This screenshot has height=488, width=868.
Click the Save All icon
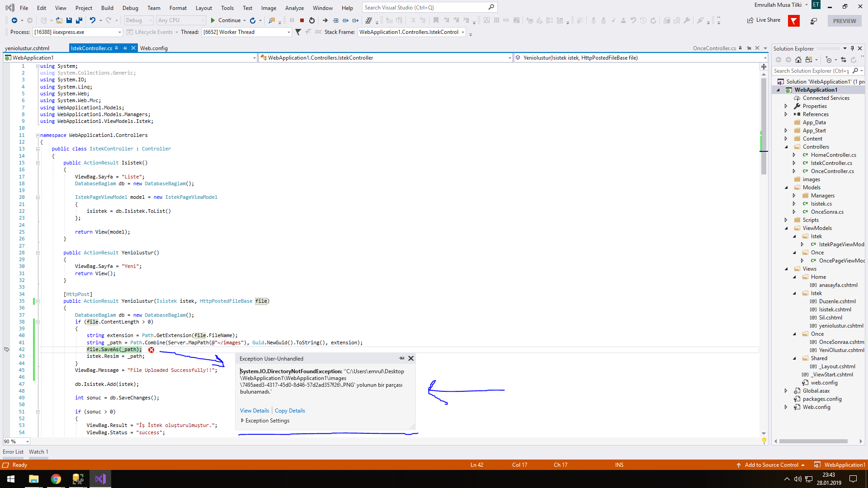tap(79, 20)
